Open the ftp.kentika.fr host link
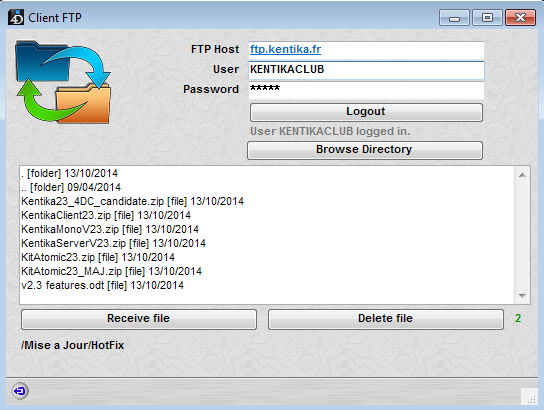 coord(285,49)
